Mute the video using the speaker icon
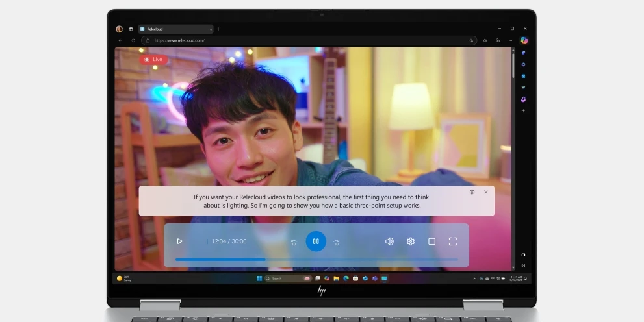This screenshot has width=644, height=322. 389,241
